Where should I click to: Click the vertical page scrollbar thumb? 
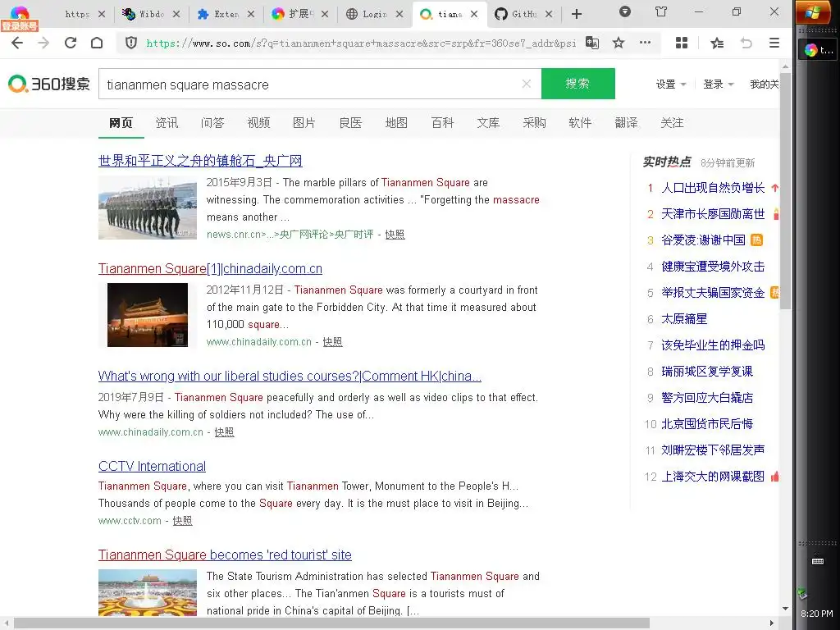click(x=785, y=190)
